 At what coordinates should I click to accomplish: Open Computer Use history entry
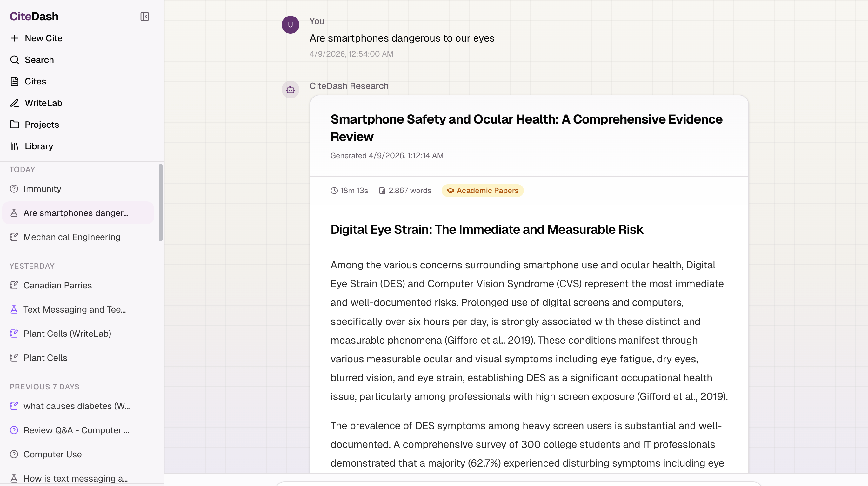(x=52, y=454)
